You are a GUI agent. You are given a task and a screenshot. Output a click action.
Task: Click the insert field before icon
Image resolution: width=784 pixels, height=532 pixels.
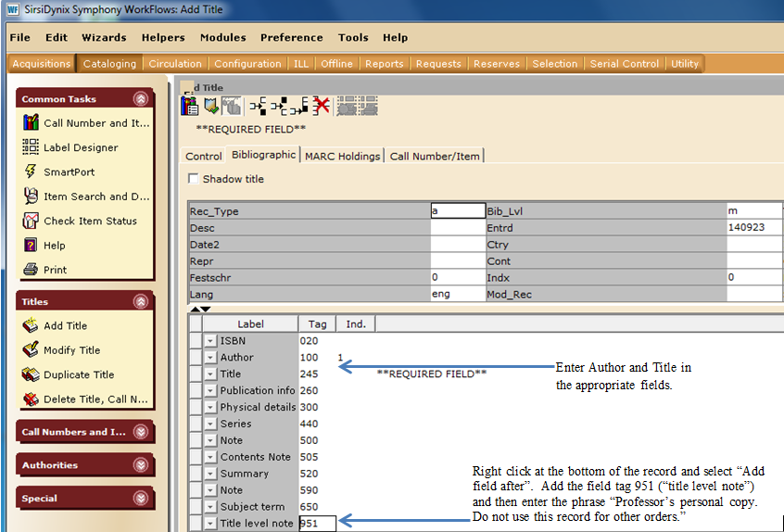258,106
